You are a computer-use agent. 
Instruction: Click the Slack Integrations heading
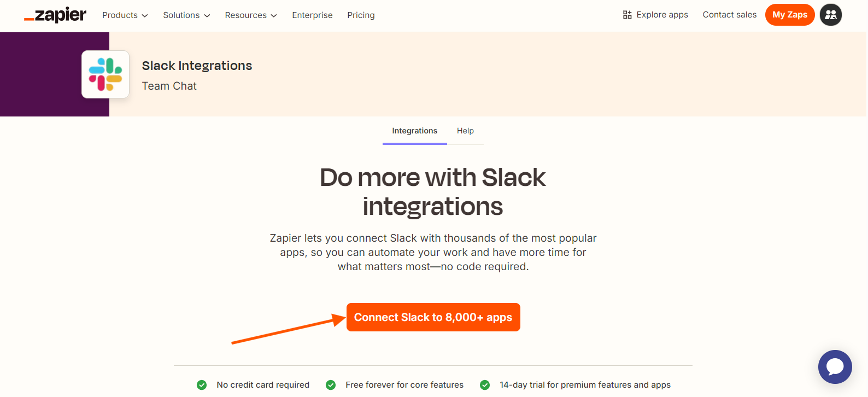197,66
